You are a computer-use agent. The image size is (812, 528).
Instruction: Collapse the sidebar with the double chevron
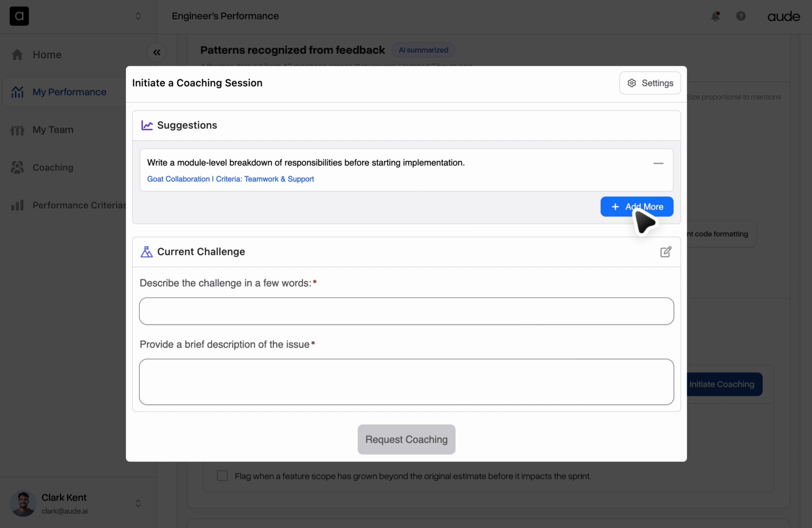[157, 53]
